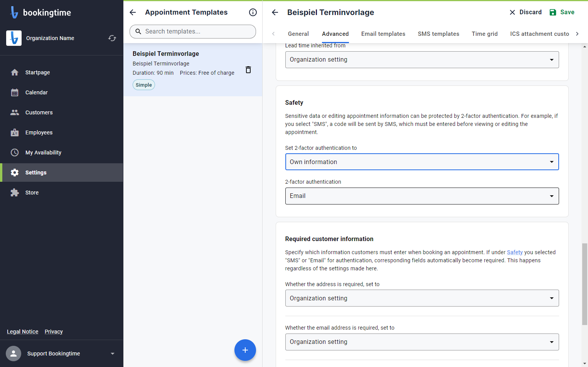Open the Time grid tab
Image resolution: width=588 pixels, height=367 pixels.
[x=485, y=34]
